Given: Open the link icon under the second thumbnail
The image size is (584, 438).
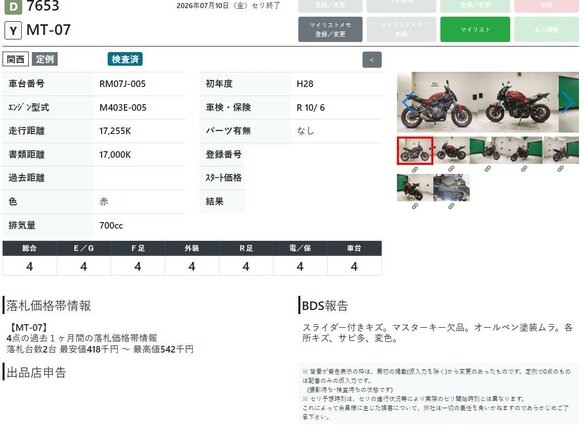Looking at the screenshot, I should (451, 169).
